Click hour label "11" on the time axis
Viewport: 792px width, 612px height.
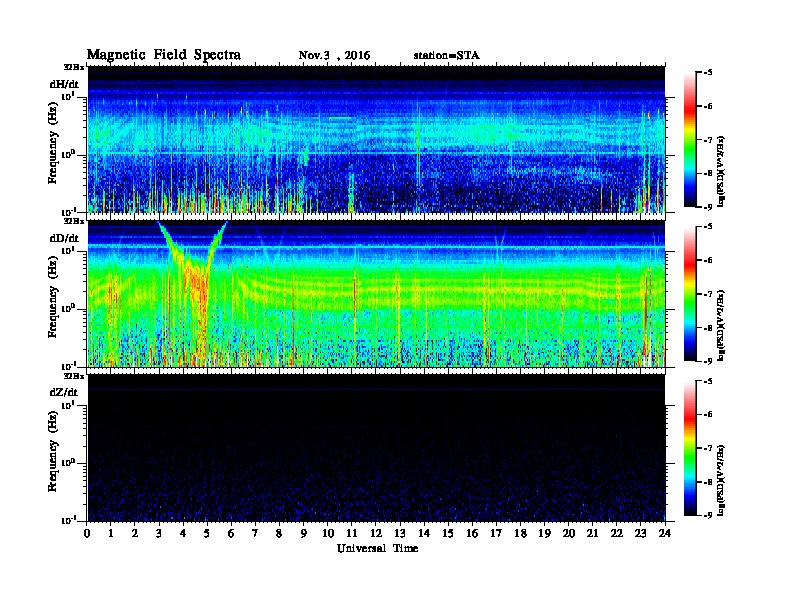pos(352,534)
